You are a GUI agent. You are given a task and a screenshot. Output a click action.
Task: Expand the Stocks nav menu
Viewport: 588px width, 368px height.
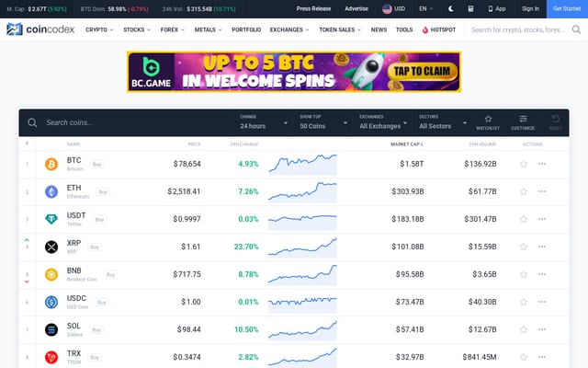point(137,29)
